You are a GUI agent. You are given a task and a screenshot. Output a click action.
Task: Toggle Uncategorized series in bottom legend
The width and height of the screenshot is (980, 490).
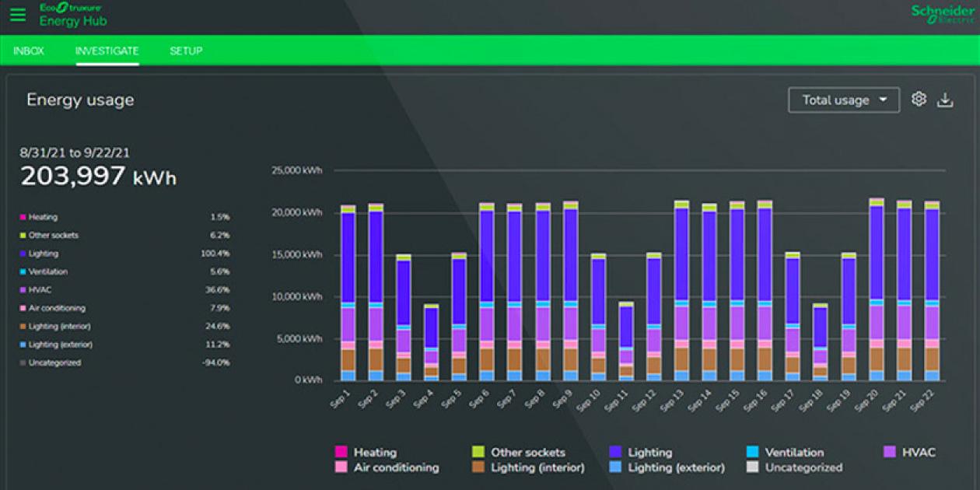tap(794, 467)
